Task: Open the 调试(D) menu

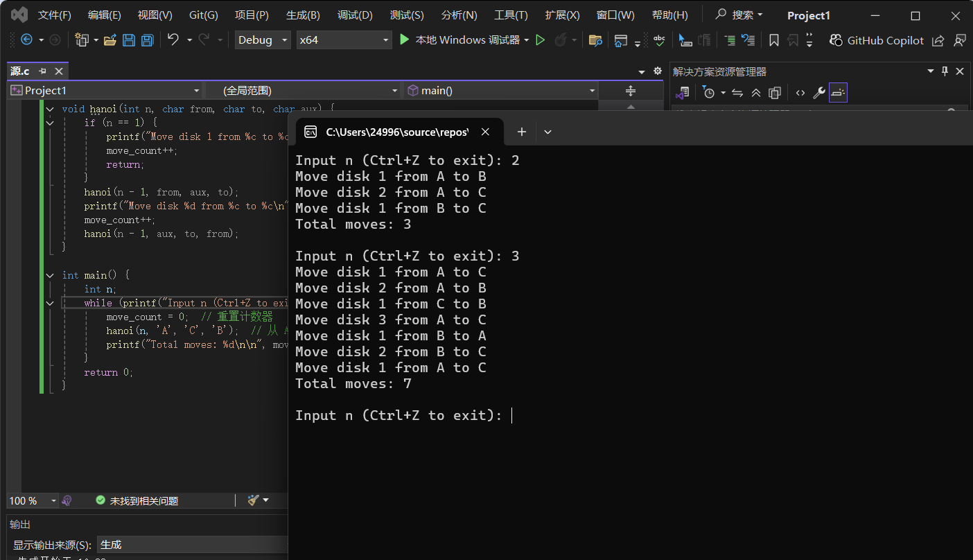Action: click(355, 15)
